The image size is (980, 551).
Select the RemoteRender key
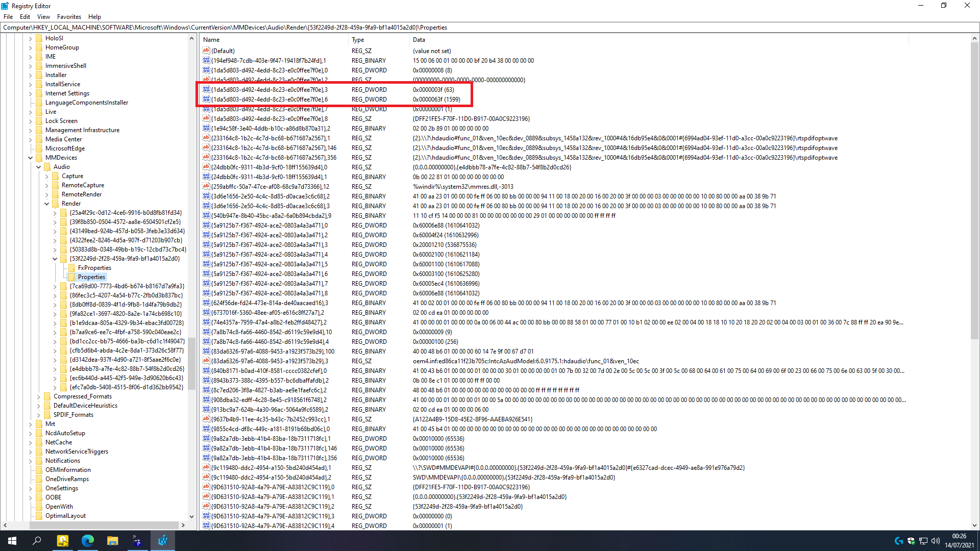click(82, 194)
